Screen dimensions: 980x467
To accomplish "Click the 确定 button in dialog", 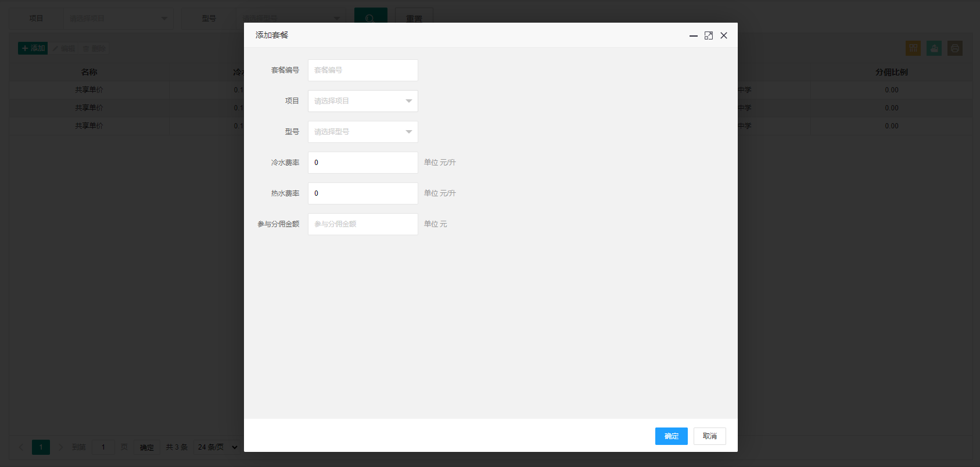I will pyautogui.click(x=672, y=436).
